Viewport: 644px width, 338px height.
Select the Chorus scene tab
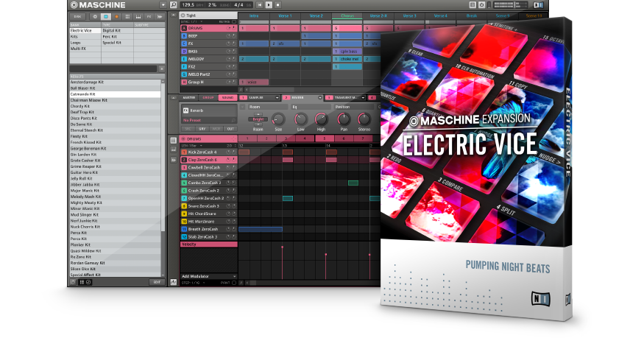pyautogui.click(x=346, y=15)
